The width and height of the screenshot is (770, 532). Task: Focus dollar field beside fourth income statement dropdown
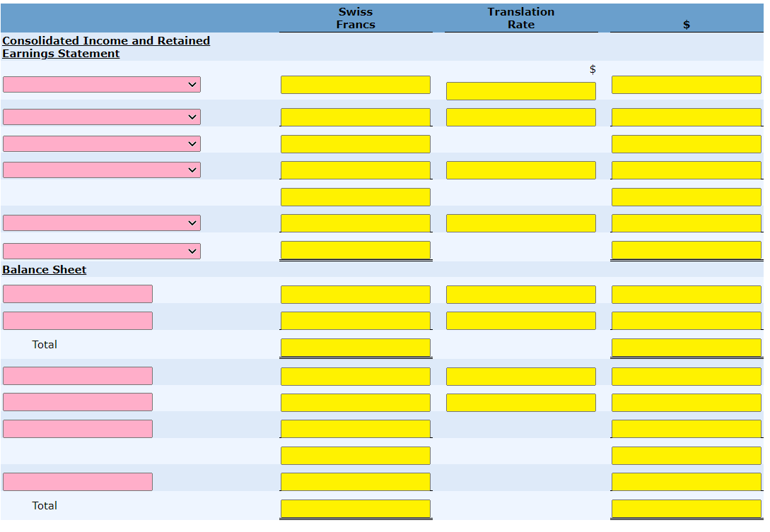point(687,170)
